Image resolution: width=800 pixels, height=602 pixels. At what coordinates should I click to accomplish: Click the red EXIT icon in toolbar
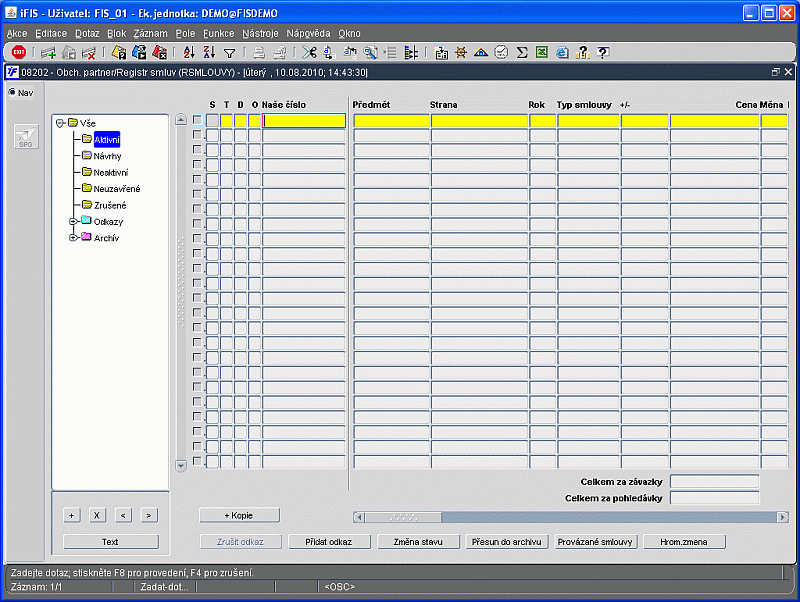pyautogui.click(x=18, y=53)
